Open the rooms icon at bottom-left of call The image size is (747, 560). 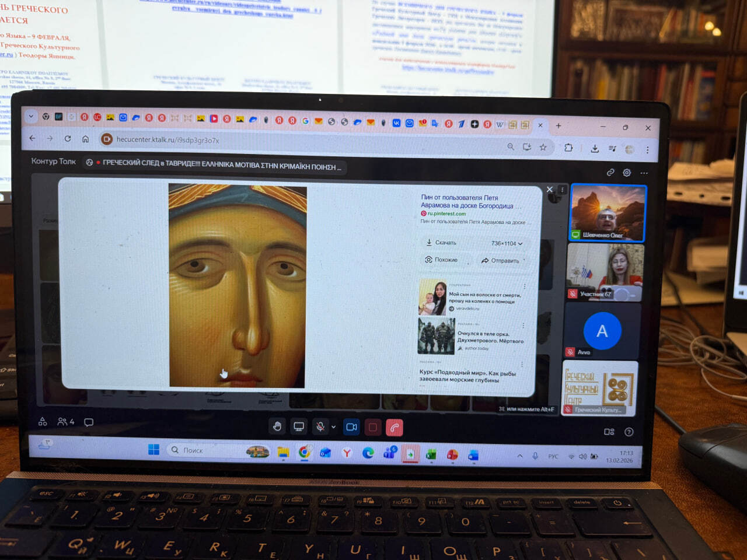43,421
